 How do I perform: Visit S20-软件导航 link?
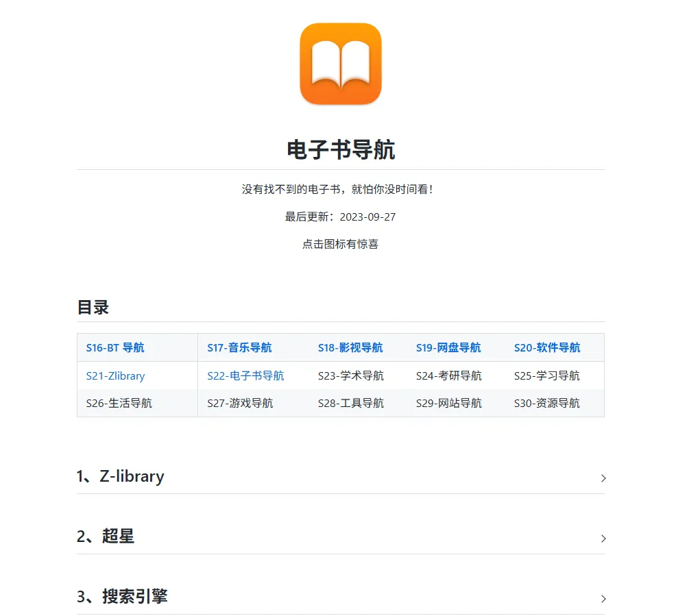pos(547,347)
